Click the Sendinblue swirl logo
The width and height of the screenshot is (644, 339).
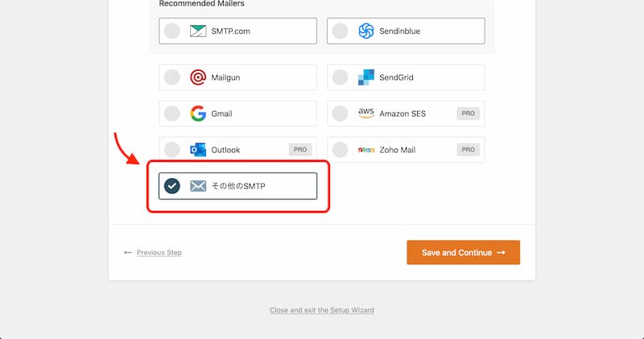tap(366, 31)
